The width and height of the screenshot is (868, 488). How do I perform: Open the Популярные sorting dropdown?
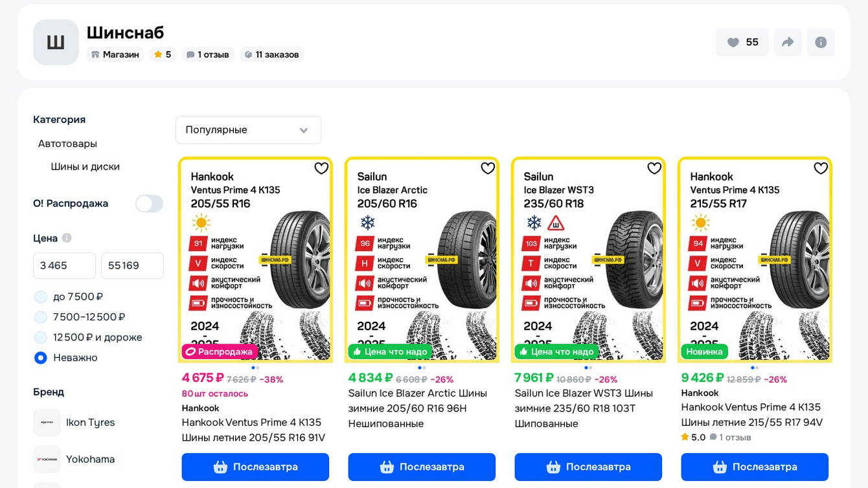tap(248, 130)
